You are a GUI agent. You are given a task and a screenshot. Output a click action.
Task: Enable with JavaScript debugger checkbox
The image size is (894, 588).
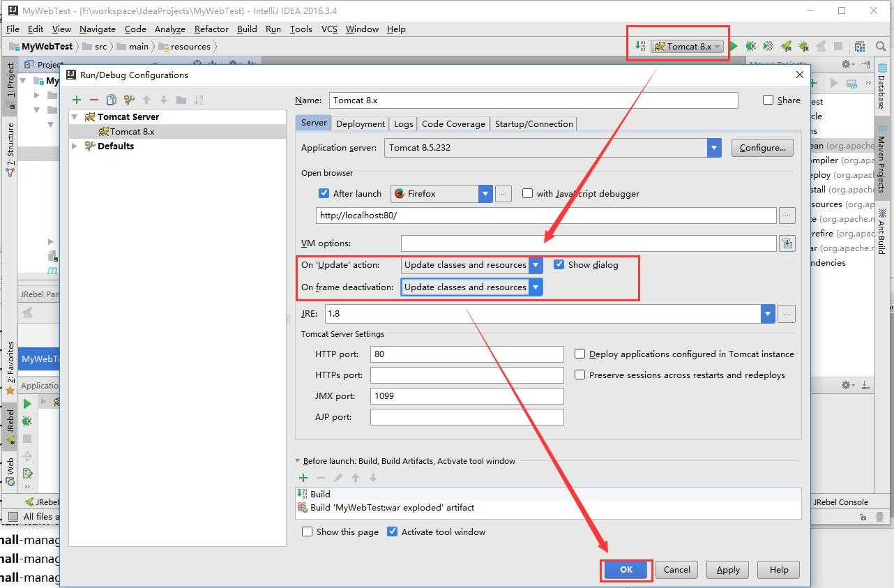click(x=527, y=193)
